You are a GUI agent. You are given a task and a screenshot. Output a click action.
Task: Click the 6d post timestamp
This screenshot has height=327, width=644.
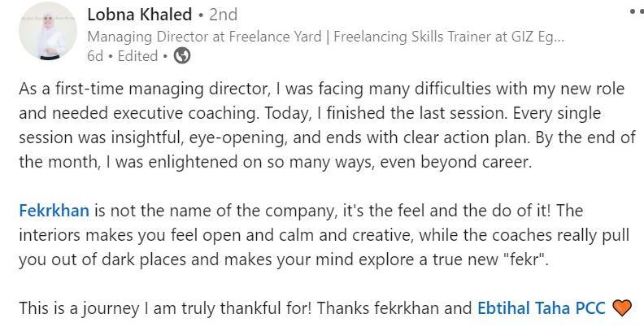pos(95,56)
